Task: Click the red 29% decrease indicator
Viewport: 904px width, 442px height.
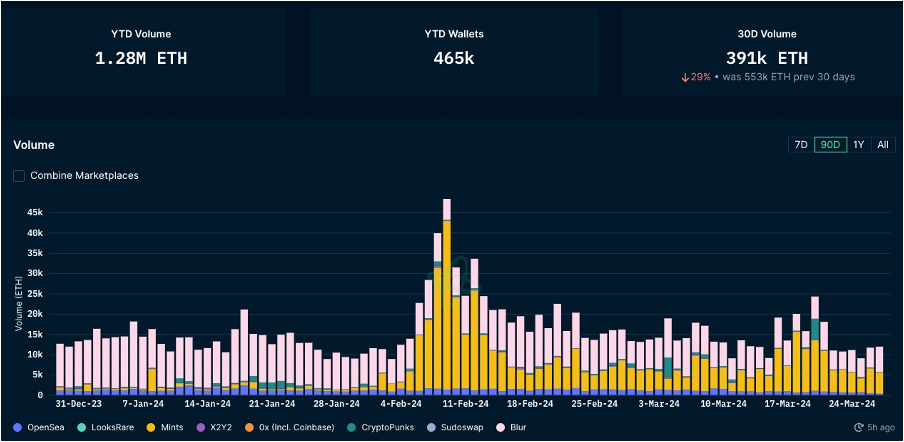Action: 695,77
